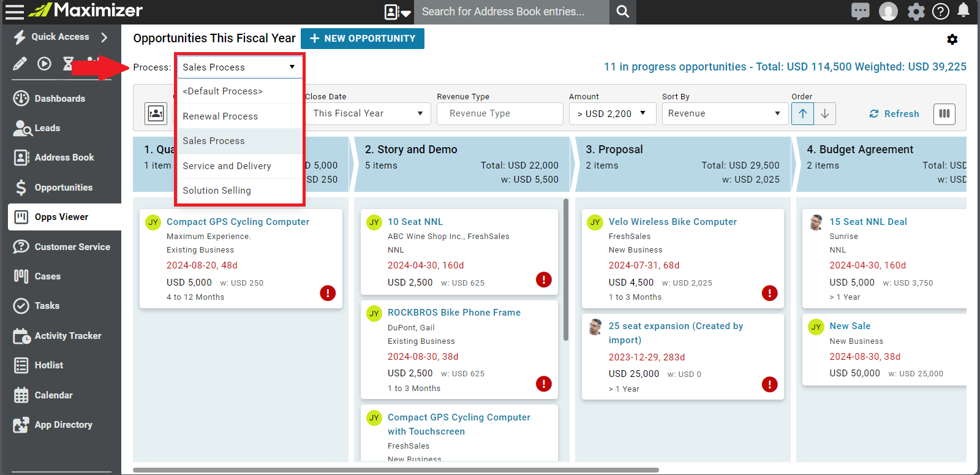Click the New Opportunity button
This screenshot has width=980, height=475.
tap(363, 38)
